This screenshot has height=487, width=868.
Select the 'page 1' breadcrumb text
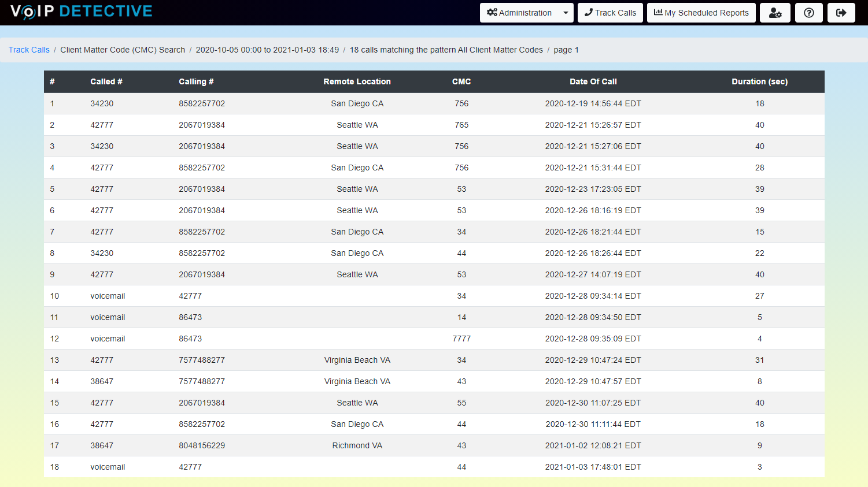coord(566,50)
